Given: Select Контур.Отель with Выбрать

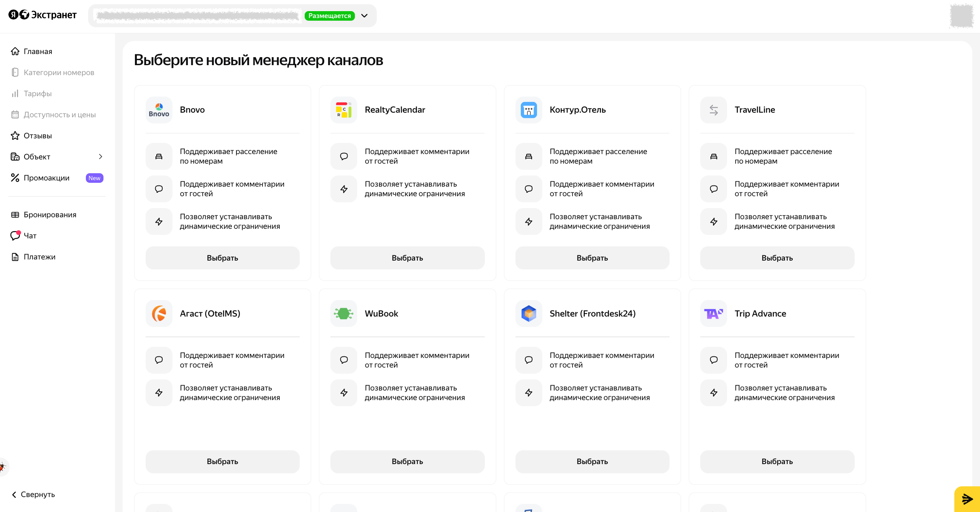Looking at the screenshot, I should pos(593,258).
